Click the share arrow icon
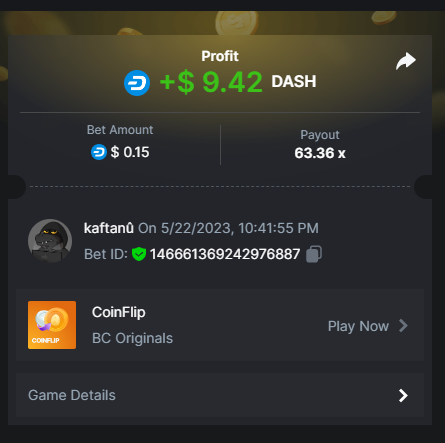Screen dimensions: 445x443 [406, 61]
